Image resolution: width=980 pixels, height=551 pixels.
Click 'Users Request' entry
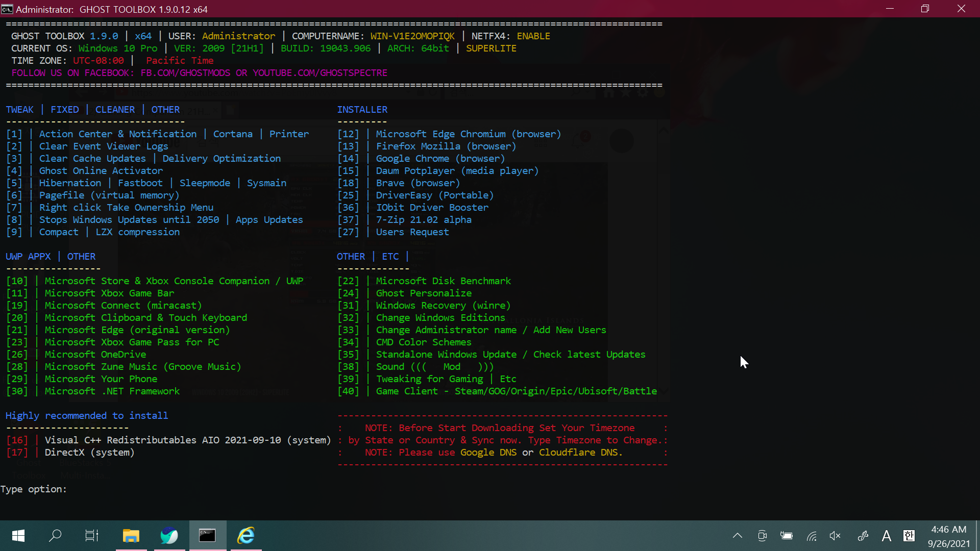pyautogui.click(x=412, y=232)
